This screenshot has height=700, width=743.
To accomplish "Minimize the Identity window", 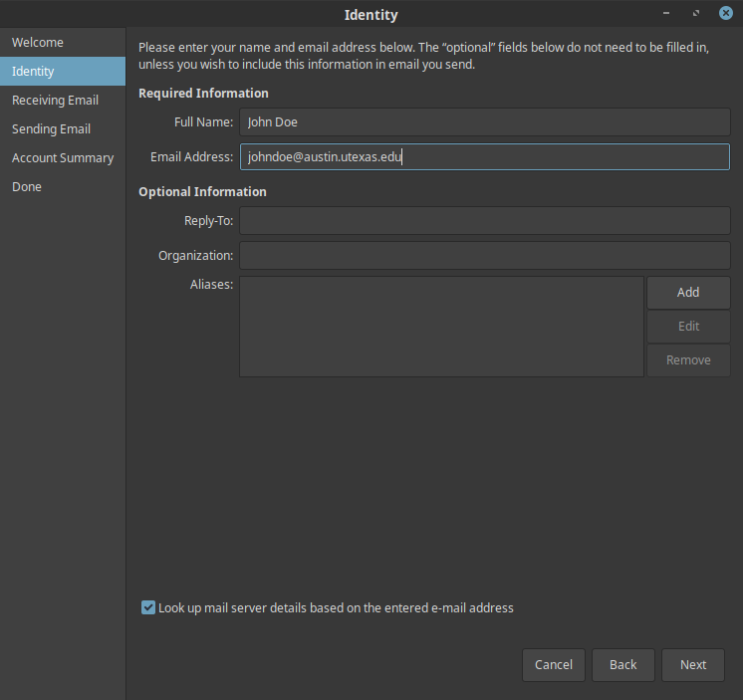I will [666, 13].
